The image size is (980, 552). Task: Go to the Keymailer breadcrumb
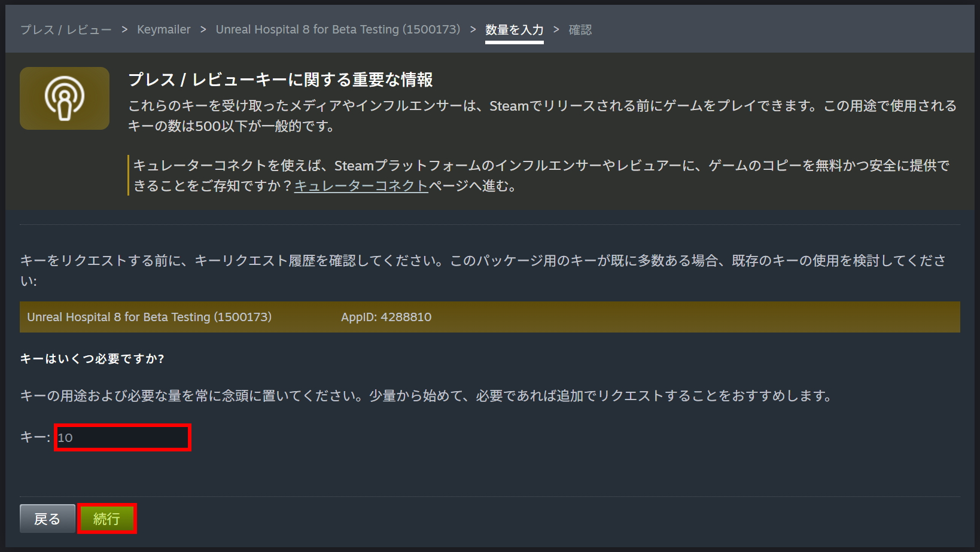coord(163,30)
